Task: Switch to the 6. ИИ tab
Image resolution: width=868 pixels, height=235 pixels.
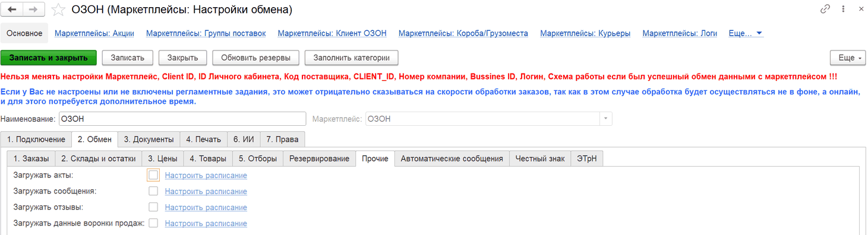Action: point(244,139)
